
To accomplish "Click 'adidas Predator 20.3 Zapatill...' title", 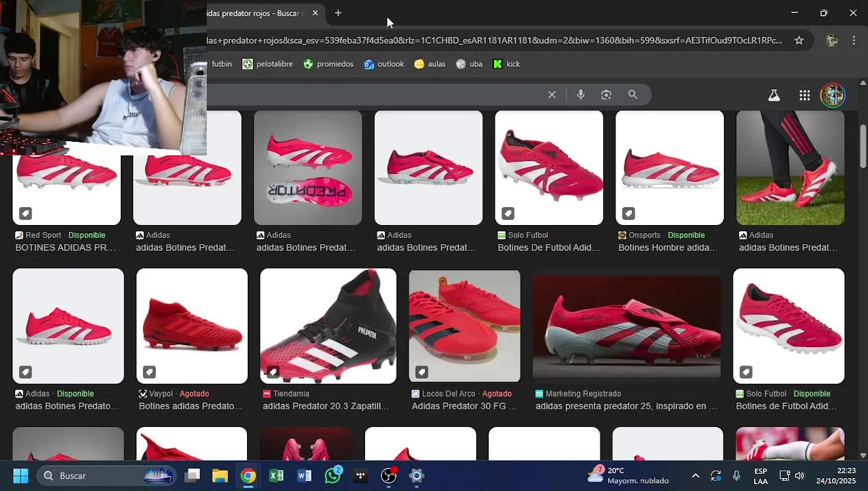I will point(325,406).
